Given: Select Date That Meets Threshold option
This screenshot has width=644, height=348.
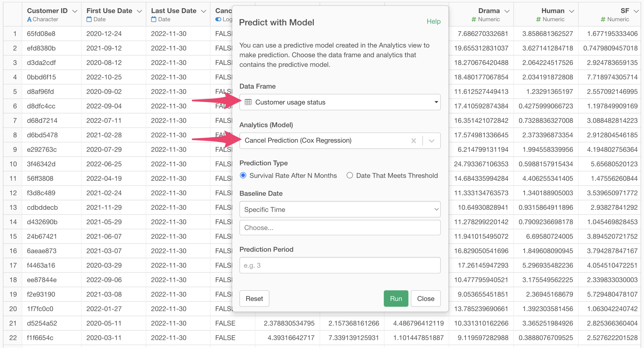Looking at the screenshot, I should point(350,175).
